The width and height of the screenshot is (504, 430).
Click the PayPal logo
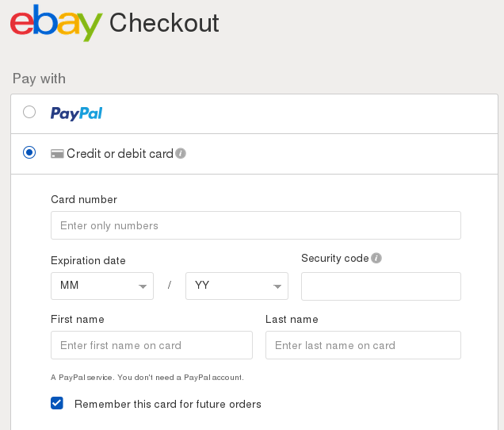77,113
